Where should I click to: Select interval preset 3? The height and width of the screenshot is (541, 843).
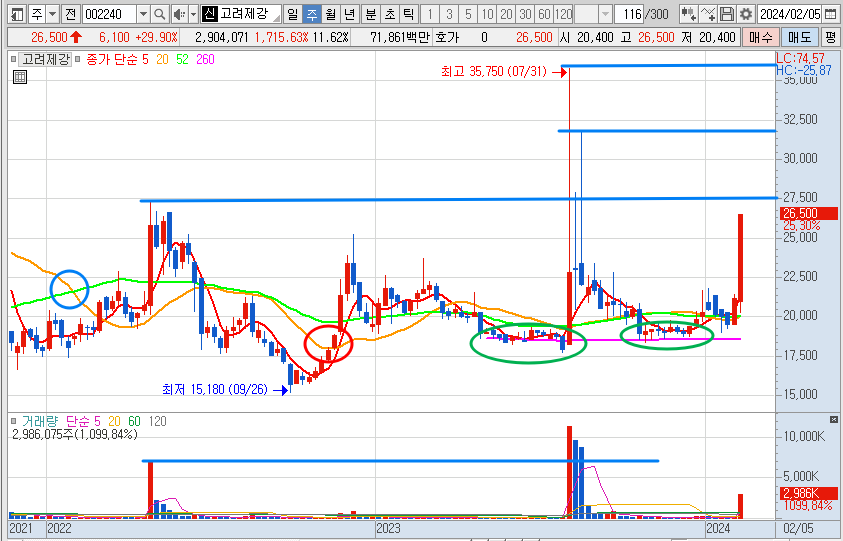(449, 14)
